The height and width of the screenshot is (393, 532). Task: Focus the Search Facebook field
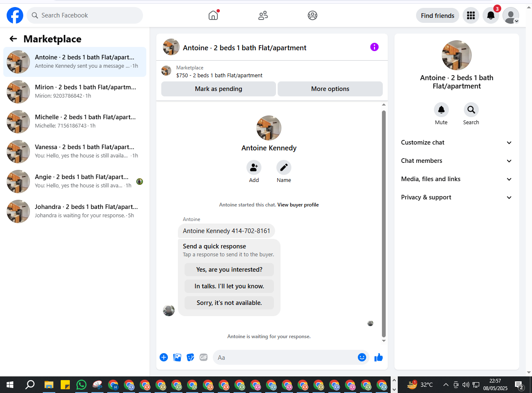[x=85, y=15]
